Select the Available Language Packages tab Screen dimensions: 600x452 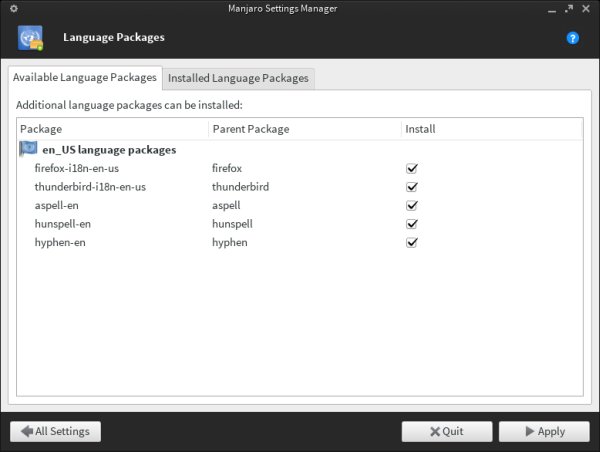[85, 77]
